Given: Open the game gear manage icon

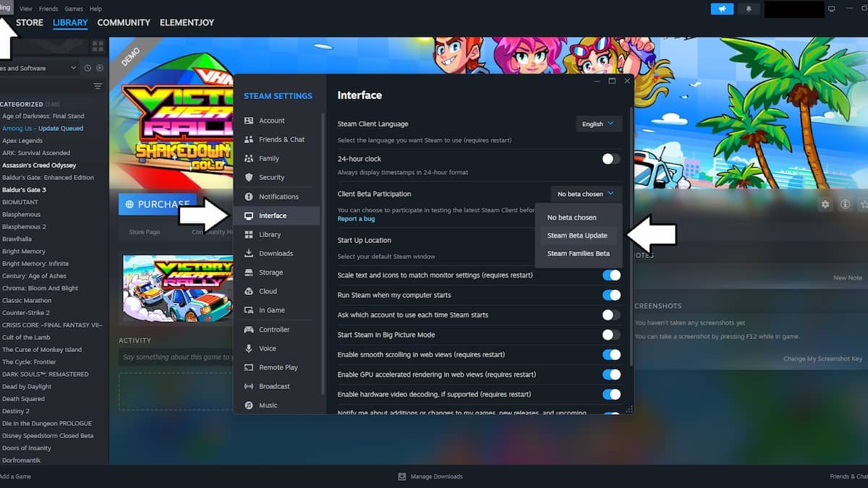Looking at the screenshot, I should click(x=825, y=205).
